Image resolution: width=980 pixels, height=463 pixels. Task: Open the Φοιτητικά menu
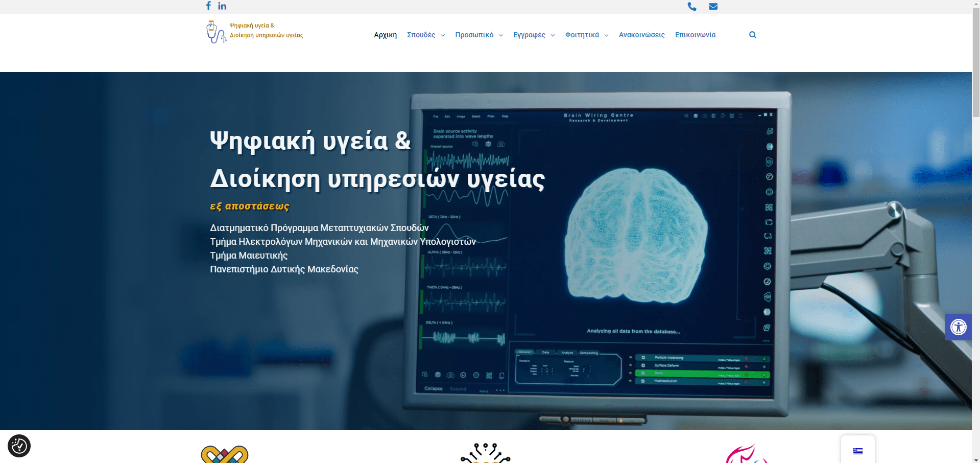coord(582,35)
